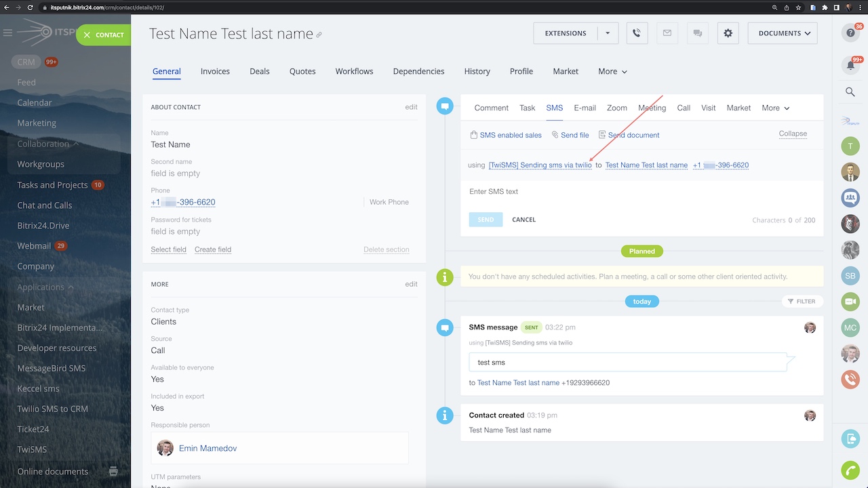Change the SMS sender TwiSMS via twilio
This screenshot has width=868, height=488.
tap(540, 165)
